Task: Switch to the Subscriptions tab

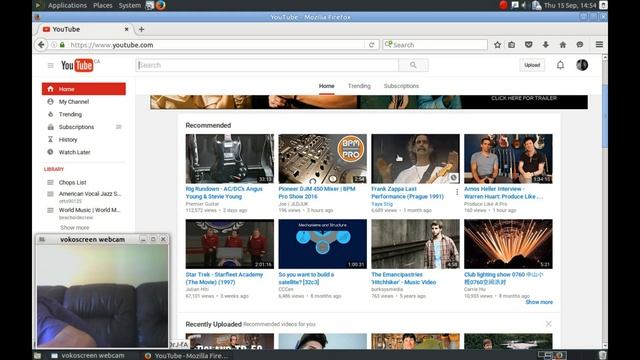Action: [x=401, y=86]
